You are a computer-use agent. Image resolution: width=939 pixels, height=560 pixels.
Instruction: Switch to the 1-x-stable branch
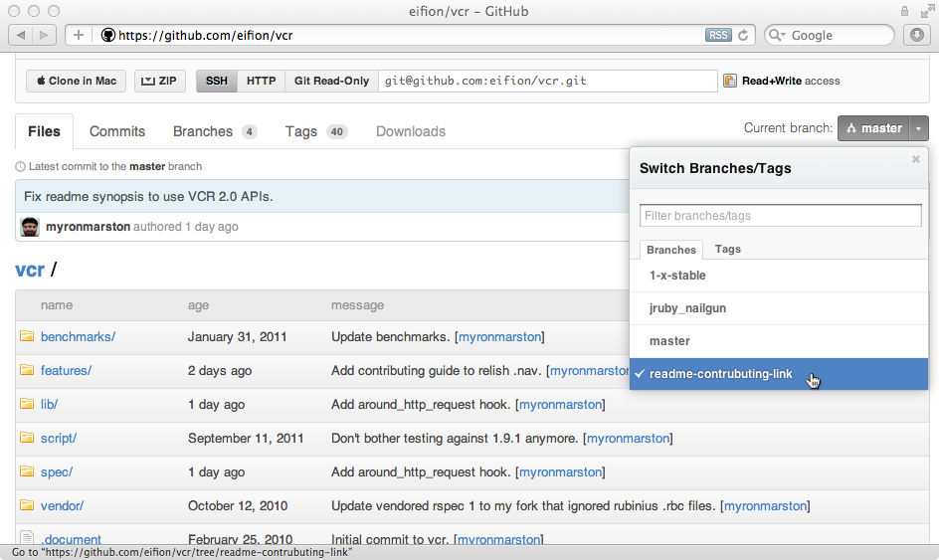click(779, 276)
